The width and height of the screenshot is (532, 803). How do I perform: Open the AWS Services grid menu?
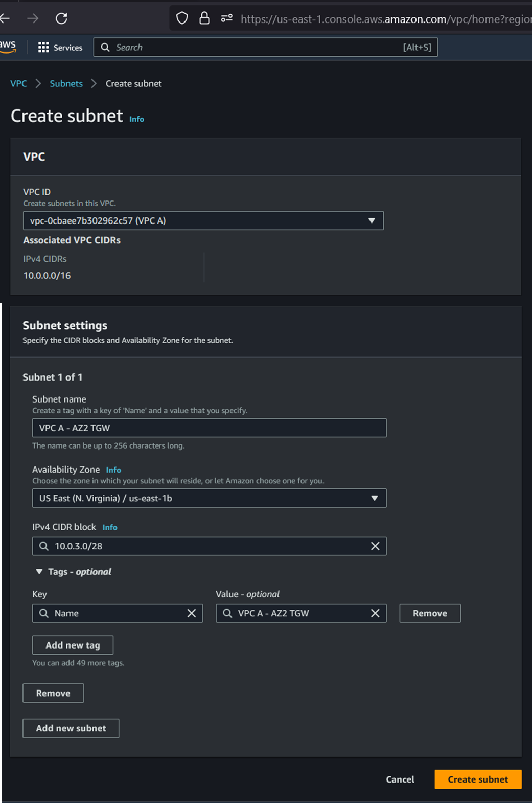coord(60,48)
